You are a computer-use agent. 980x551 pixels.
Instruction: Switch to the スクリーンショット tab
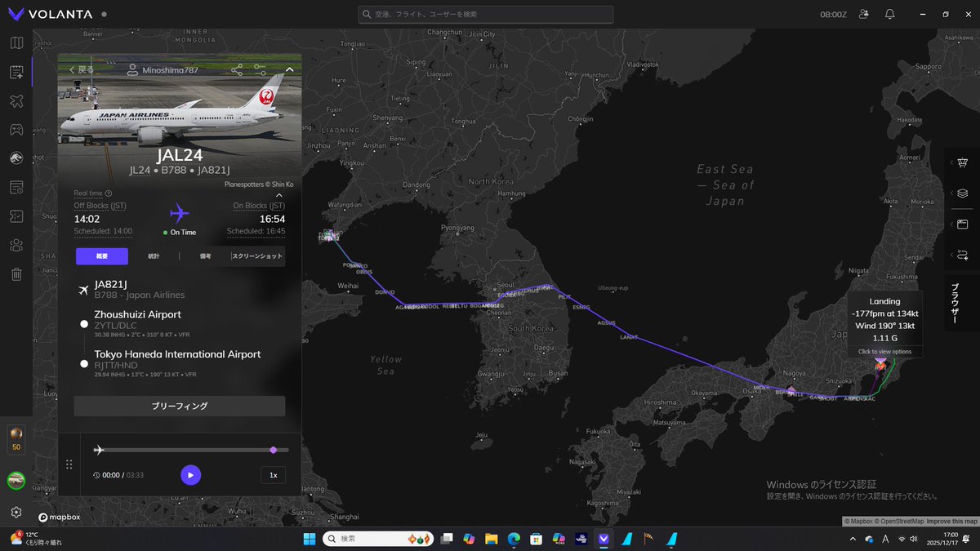258,256
